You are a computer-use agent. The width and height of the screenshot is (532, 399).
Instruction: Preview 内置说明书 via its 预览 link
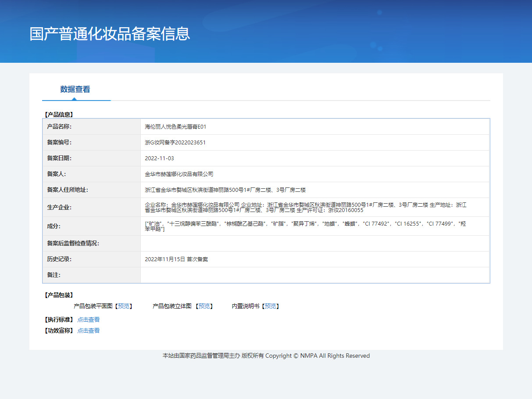point(271,306)
